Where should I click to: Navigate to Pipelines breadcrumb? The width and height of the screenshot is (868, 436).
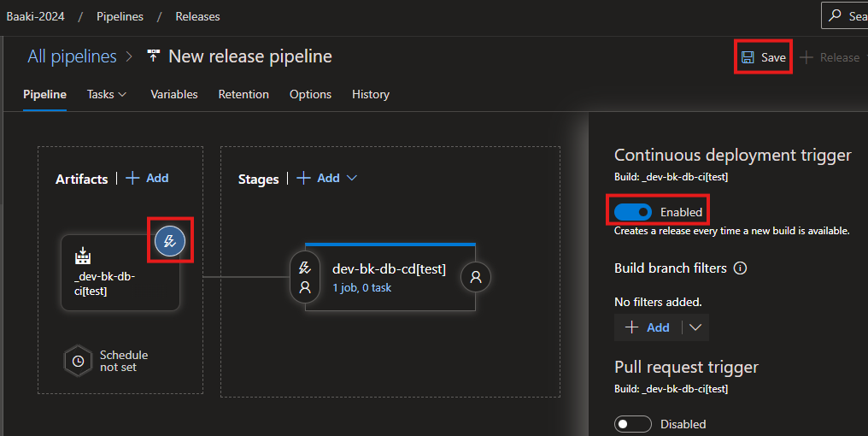tap(120, 16)
